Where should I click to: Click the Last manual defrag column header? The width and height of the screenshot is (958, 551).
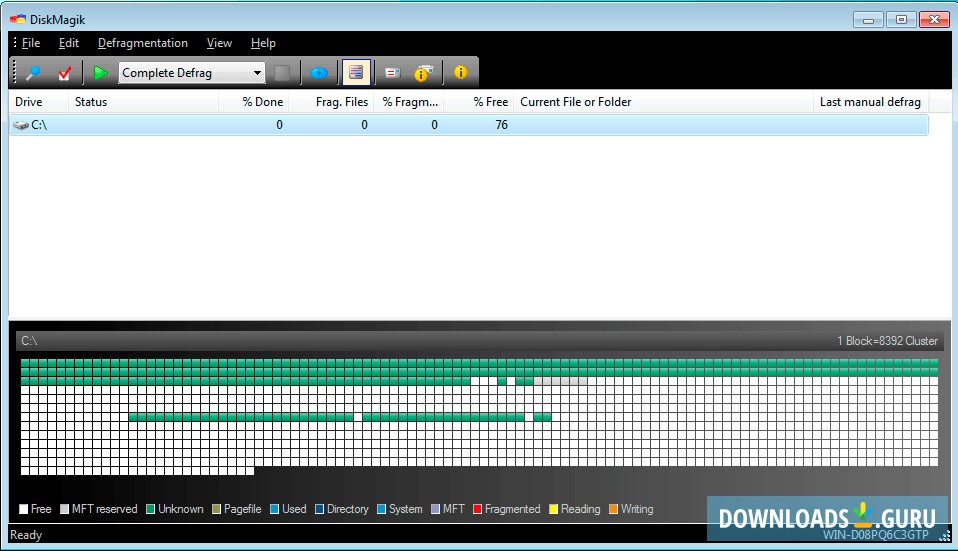coord(871,102)
